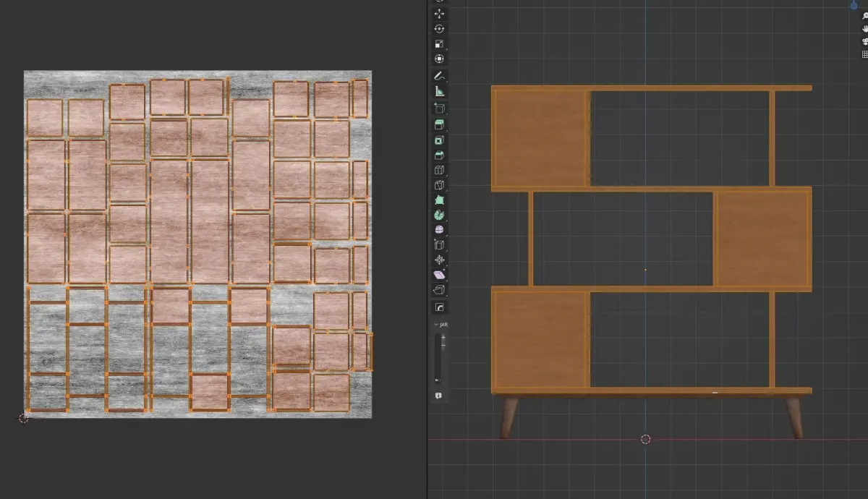
Task: Select the Measure tool
Action: pos(439,91)
